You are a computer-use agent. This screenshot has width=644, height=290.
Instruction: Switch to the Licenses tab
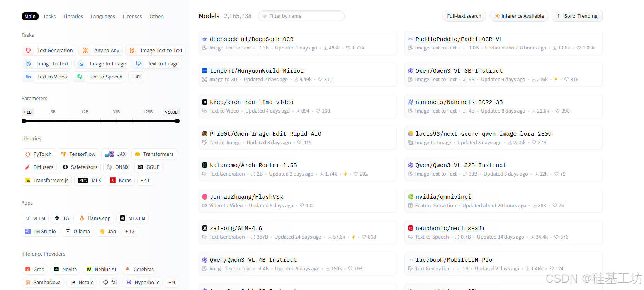[x=132, y=16]
